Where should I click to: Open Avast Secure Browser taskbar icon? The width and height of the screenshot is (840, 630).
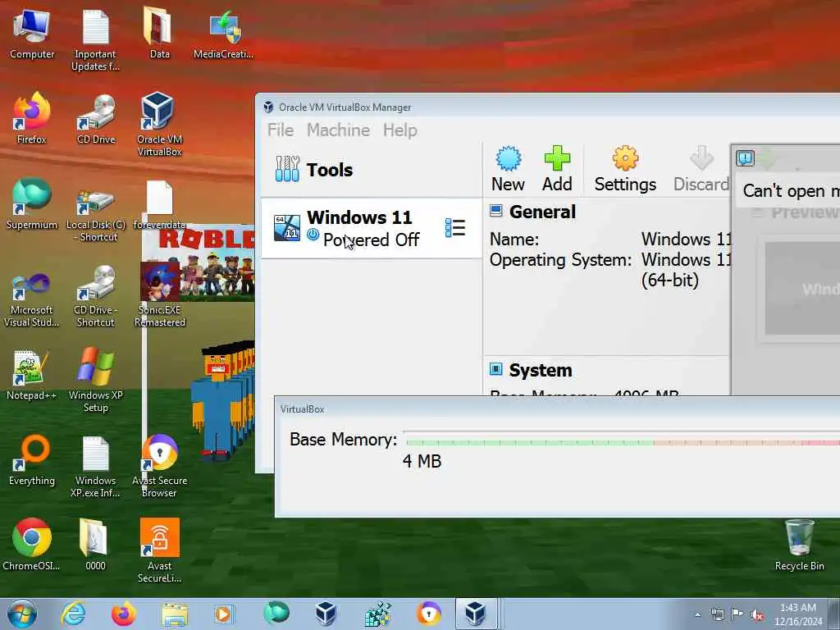coord(429,614)
